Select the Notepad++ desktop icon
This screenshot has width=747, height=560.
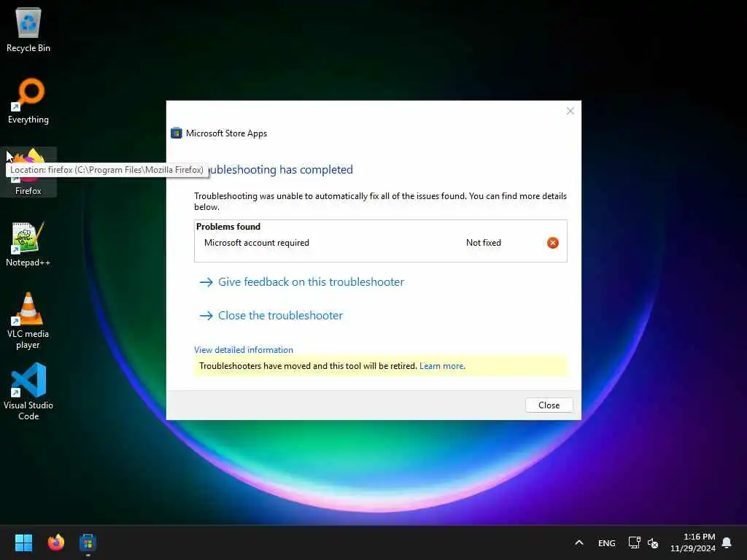click(28, 244)
